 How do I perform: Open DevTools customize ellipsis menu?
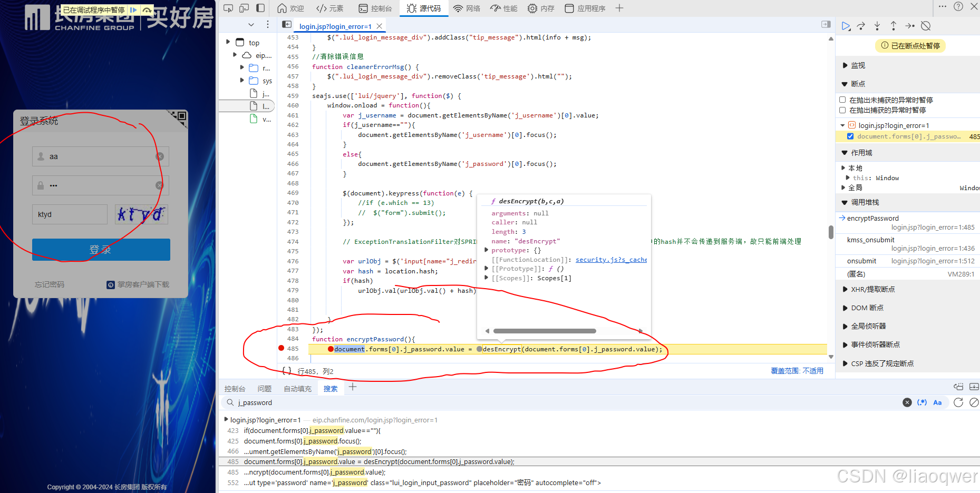tap(943, 6)
